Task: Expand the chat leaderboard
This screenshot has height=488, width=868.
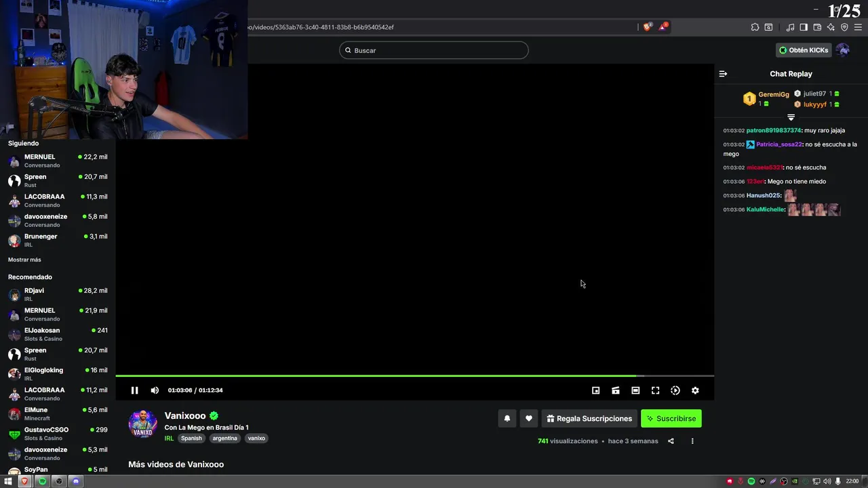Action: tap(791, 117)
